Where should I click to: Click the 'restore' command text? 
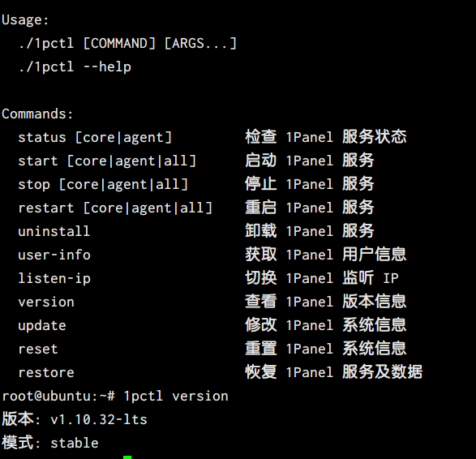[46, 373]
